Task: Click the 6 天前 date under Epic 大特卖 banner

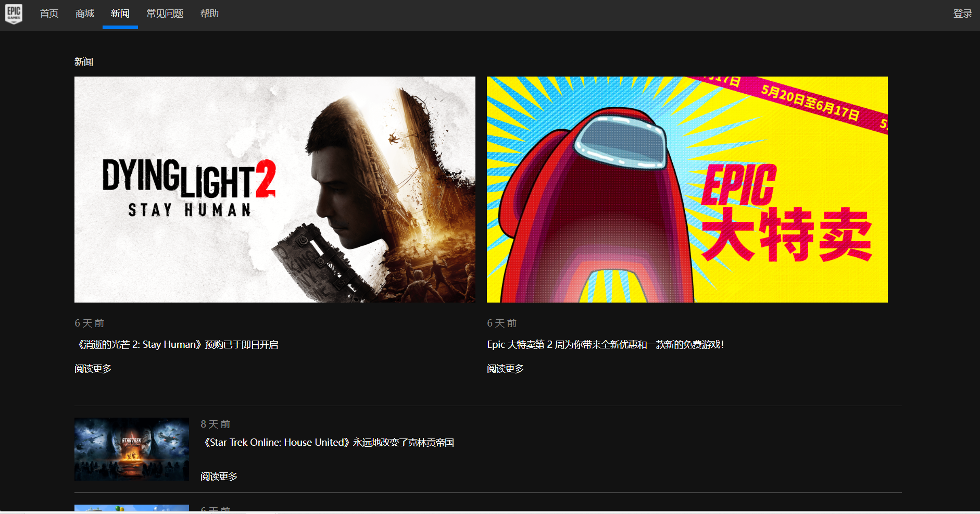Action: click(x=502, y=323)
